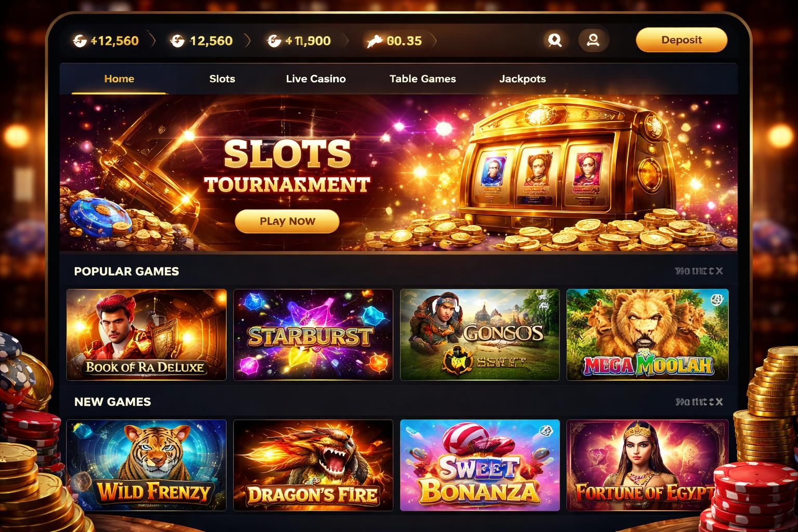The width and height of the screenshot is (798, 532).
Task: Open search via the magnifier icon
Action: pyautogui.click(x=555, y=40)
